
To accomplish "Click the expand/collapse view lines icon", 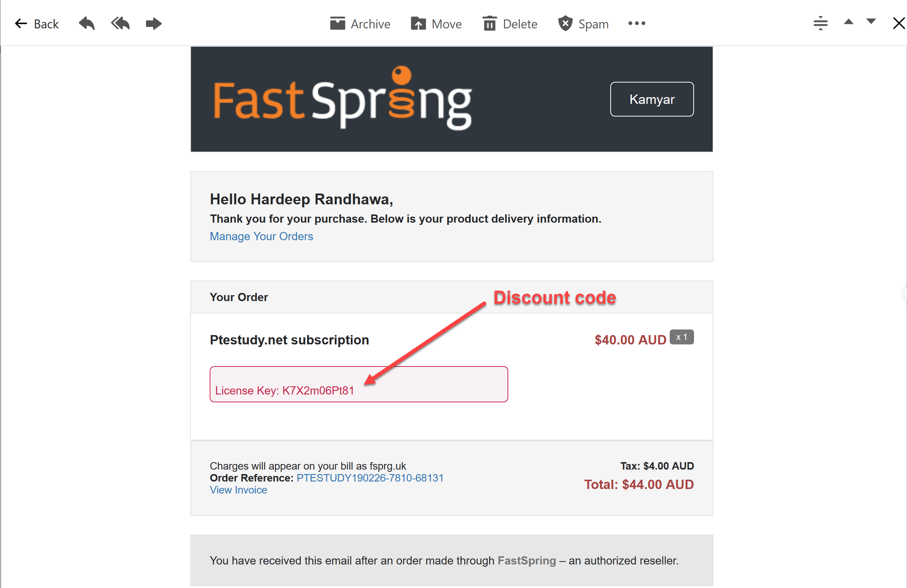I will (821, 23).
